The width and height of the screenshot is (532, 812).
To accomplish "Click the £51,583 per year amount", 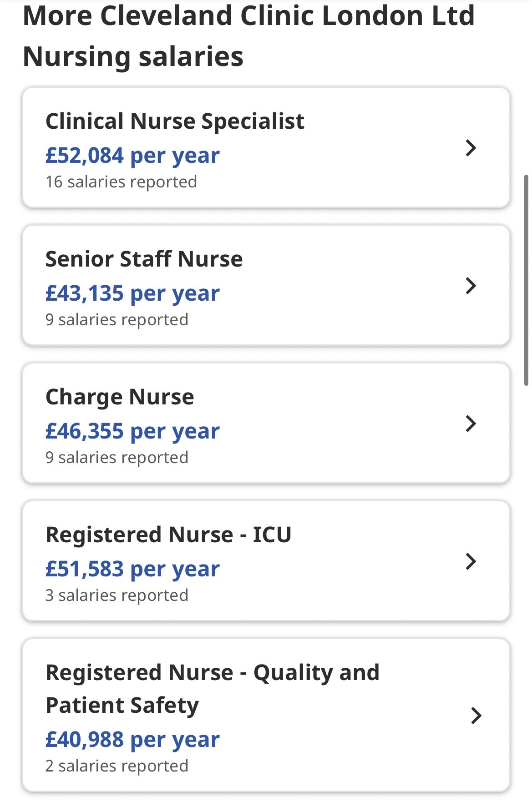I will click(132, 569).
